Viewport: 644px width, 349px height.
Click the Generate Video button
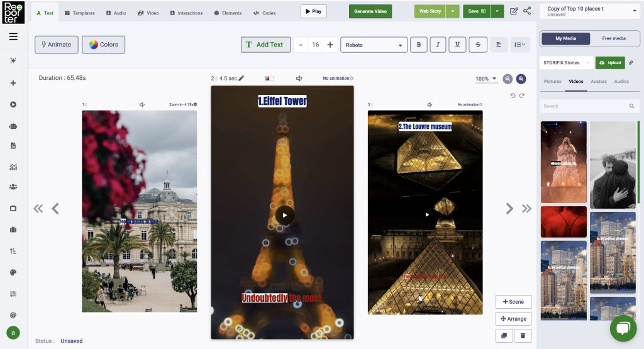point(370,11)
